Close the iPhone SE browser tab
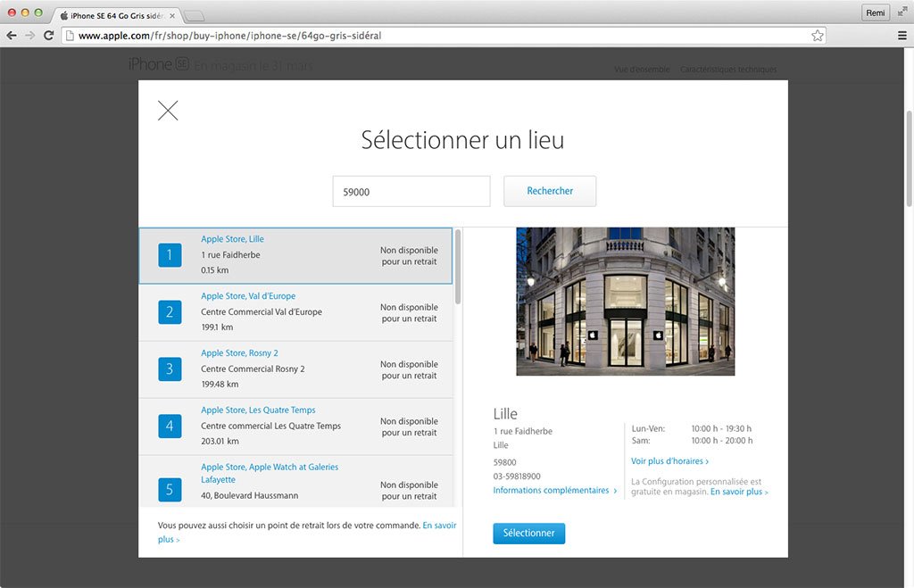Image resolution: width=914 pixels, height=588 pixels. (172, 15)
